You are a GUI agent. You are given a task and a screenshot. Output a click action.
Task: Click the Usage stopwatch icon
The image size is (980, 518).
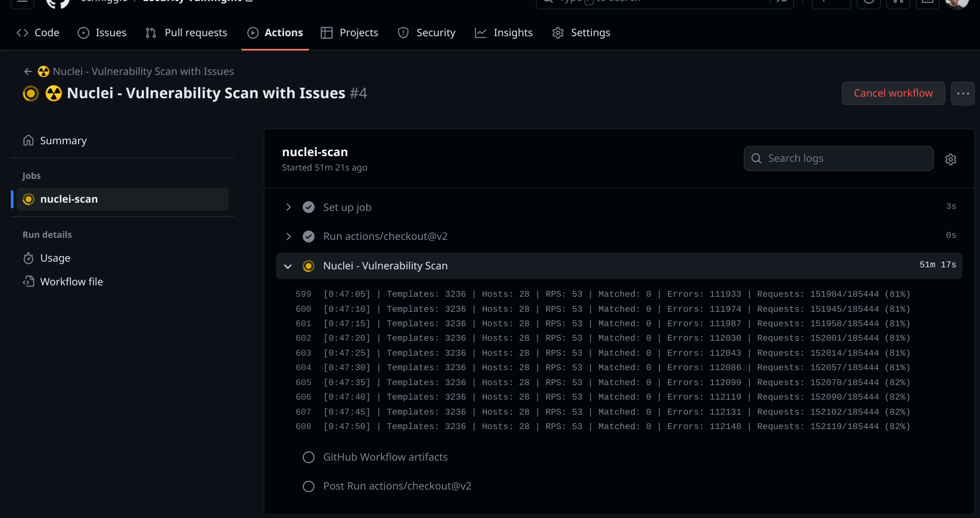point(28,258)
